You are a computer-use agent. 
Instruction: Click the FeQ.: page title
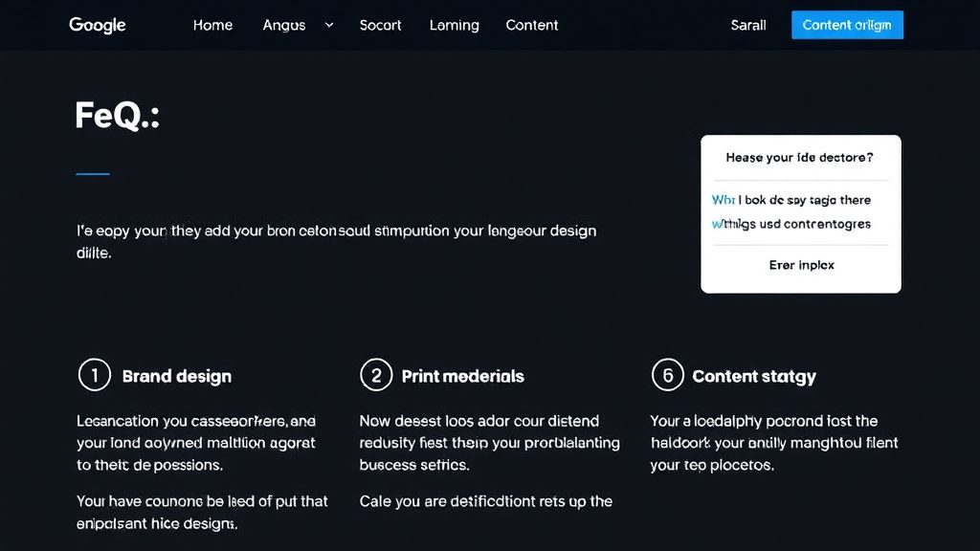coord(118,116)
